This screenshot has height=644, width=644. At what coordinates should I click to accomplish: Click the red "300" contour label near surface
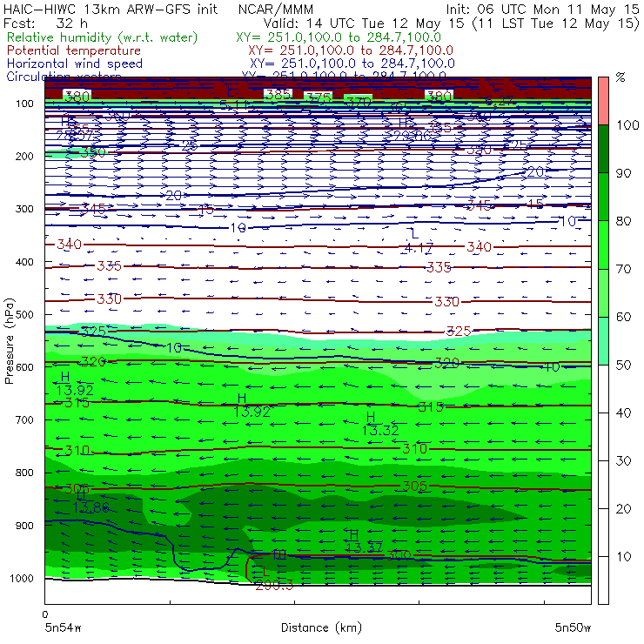[x=399, y=556]
